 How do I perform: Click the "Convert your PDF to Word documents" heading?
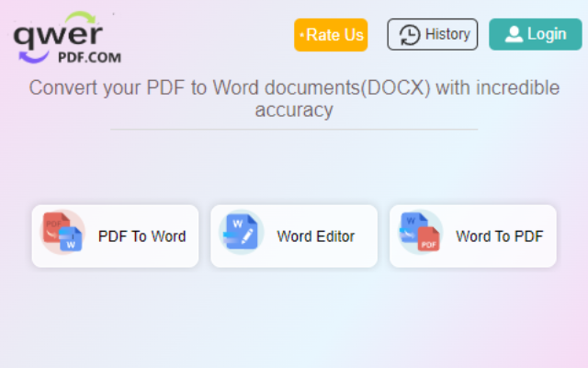[x=294, y=98]
